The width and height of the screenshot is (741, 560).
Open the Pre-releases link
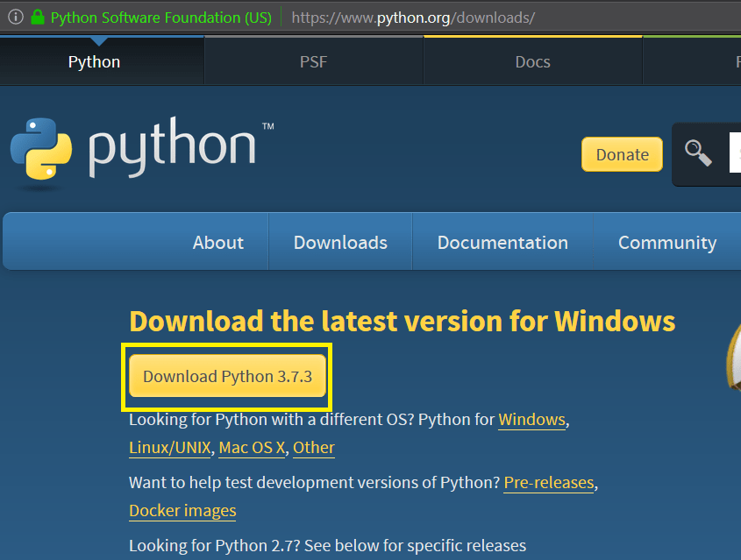coord(549,483)
